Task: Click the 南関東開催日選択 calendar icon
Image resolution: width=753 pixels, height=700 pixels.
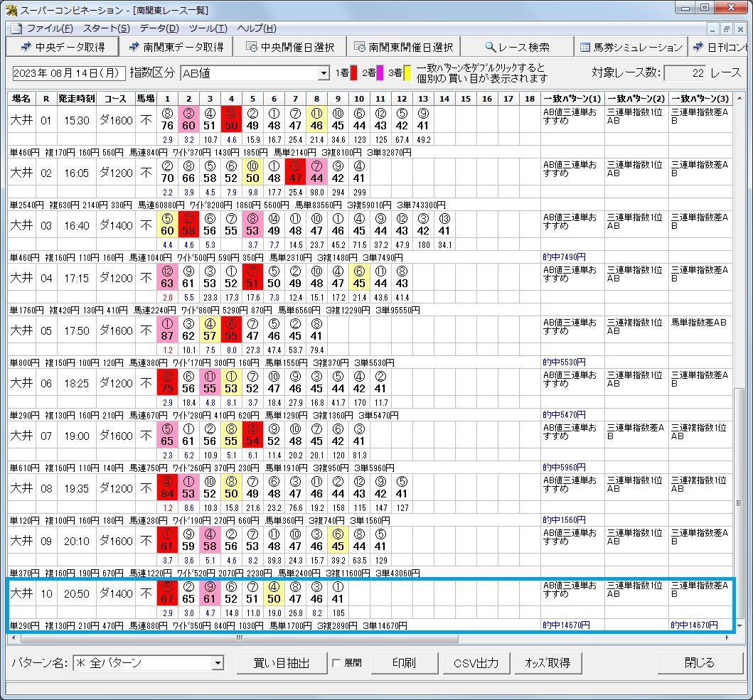Action: (359, 47)
